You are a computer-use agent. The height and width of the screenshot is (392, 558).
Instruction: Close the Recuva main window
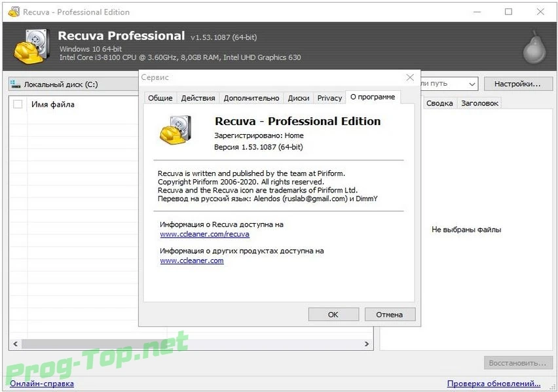pyautogui.click(x=540, y=12)
